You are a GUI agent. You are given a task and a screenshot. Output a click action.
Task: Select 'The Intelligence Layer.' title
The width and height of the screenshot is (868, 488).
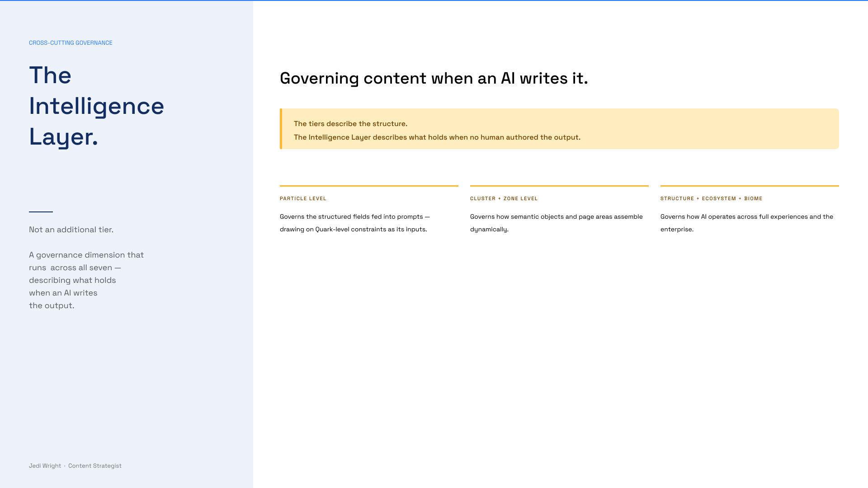click(x=97, y=106)
